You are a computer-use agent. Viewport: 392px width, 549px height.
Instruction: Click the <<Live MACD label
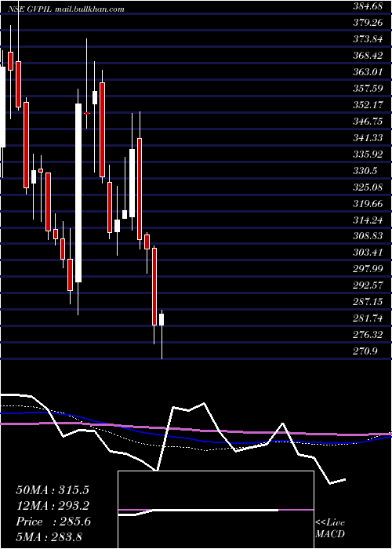(330, 529)
